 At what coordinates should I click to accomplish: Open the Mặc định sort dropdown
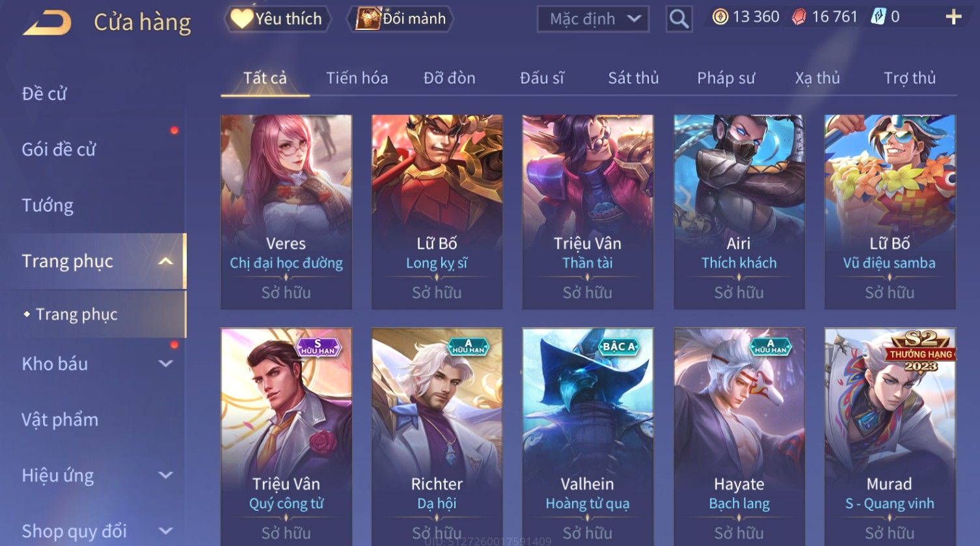[593, 19]
